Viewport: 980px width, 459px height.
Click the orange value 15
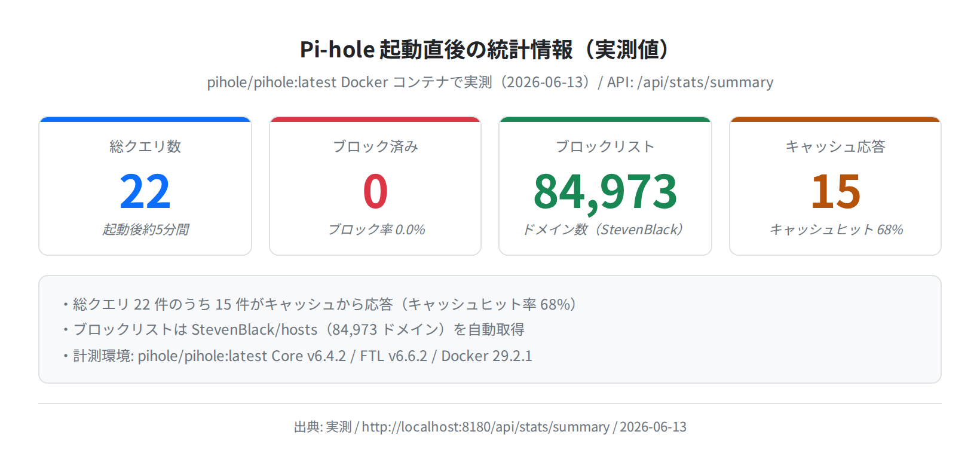(835, 191)
